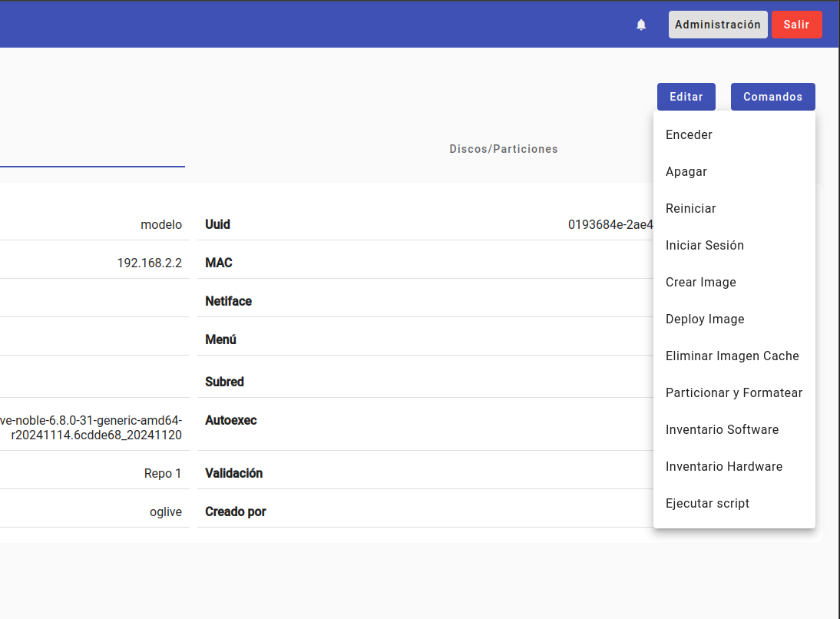Toggle the Comandos dropdown menu
Screen dimensions: 840x619
click(772, 97)
